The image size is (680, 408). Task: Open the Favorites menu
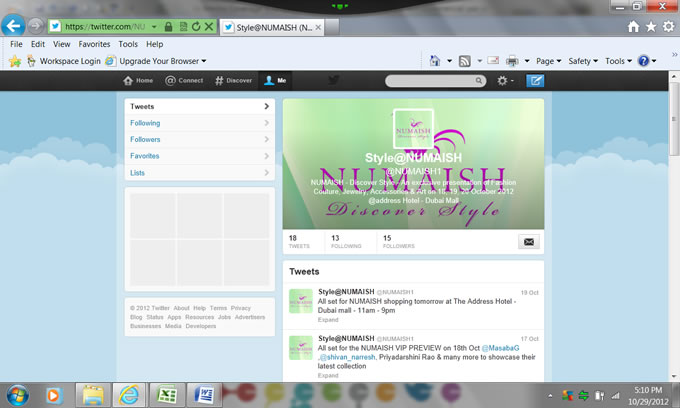tap(94, 44)
